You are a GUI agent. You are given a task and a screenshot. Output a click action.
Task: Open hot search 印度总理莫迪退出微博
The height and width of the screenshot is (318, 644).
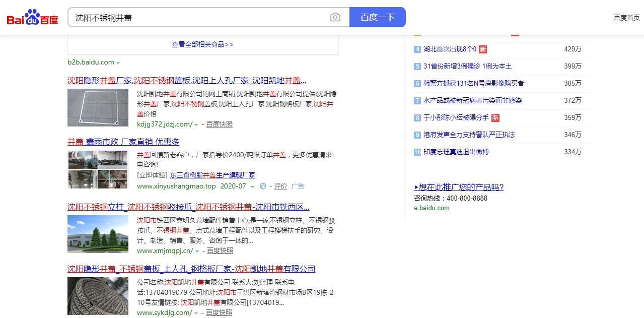pos(456,152)
